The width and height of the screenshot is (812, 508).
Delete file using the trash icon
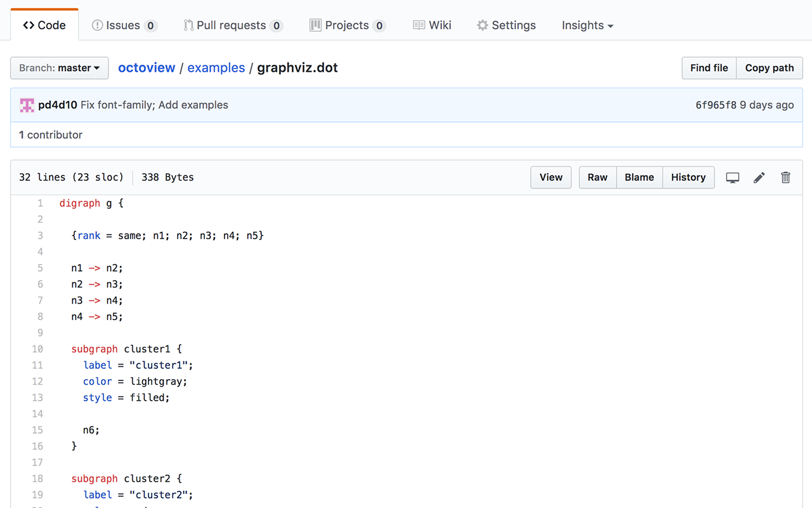(x=785, y=178)
